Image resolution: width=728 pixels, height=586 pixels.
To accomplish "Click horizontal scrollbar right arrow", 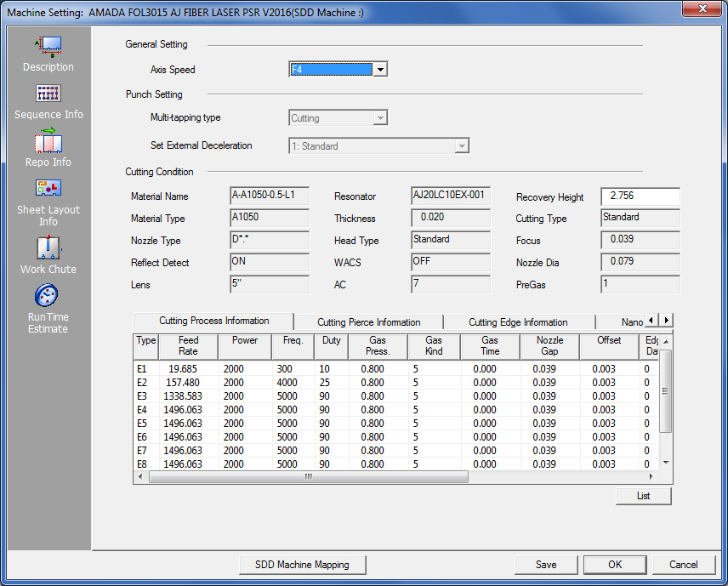I will pos(651,476).
